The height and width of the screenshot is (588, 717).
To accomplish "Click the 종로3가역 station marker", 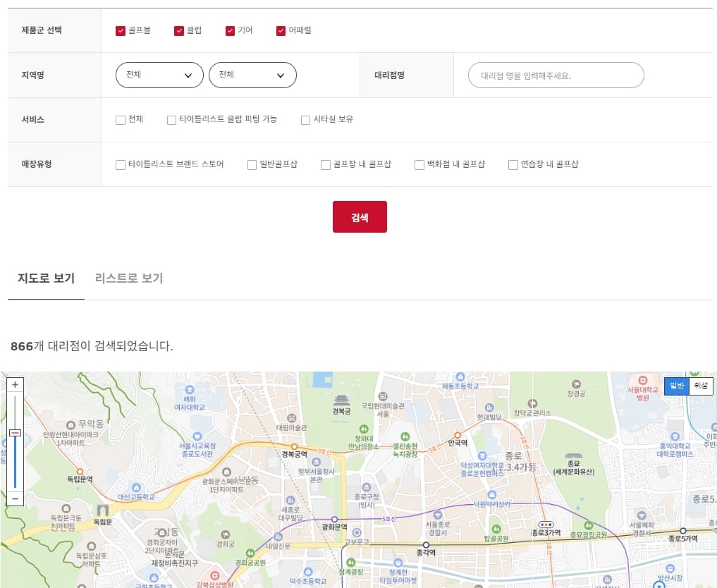I will [547, 525].
